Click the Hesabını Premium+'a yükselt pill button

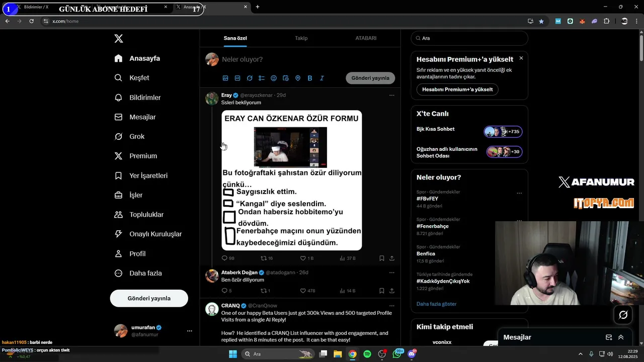(457, 89)
